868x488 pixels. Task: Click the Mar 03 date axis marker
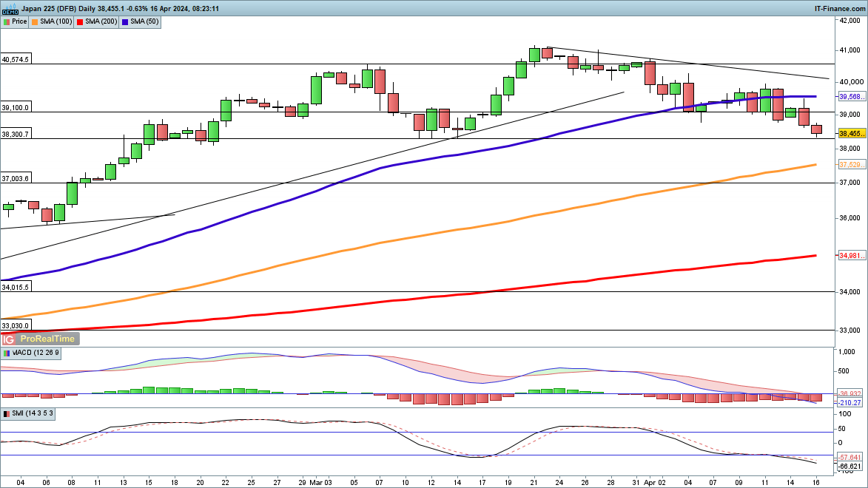click(319, 481)
